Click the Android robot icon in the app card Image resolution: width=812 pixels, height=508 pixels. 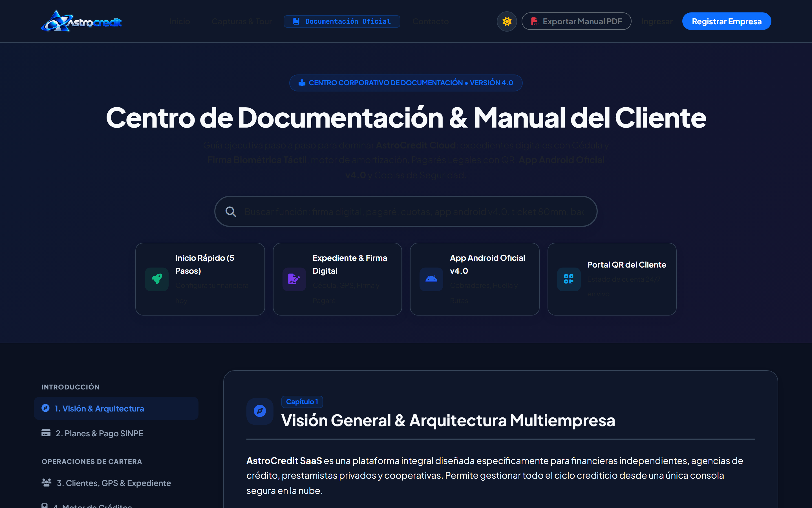click(x=431, y=279)
